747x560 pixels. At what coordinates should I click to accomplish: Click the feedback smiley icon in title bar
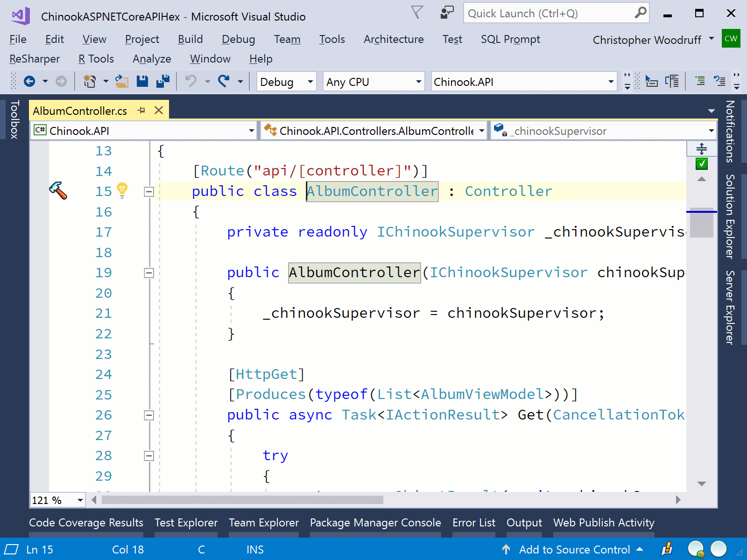click(446, 13)
